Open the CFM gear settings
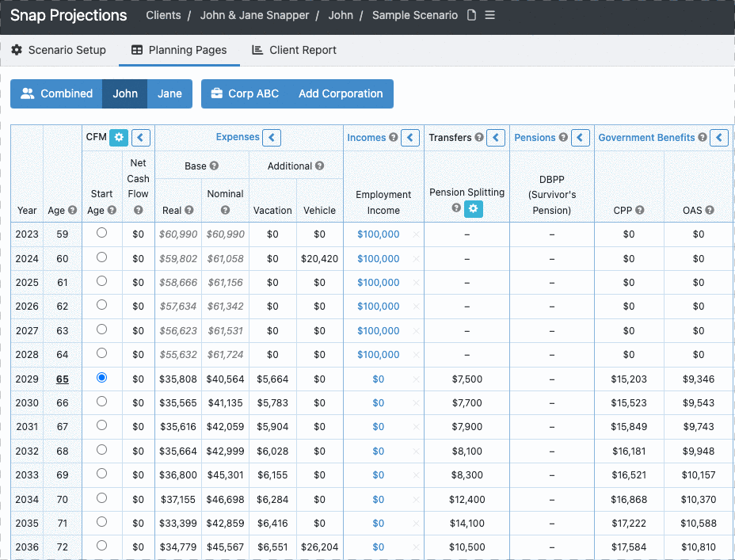 [119, 138]
